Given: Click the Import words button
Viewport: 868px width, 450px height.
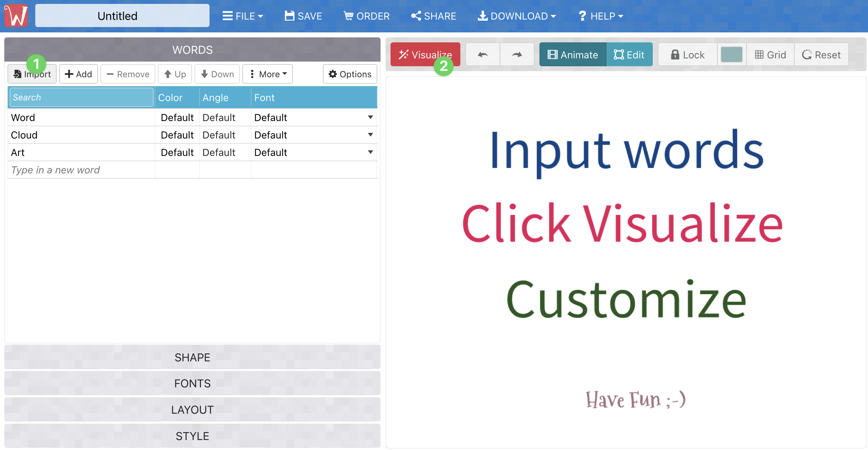Looking at the screenshot, I should click(32, 74).
